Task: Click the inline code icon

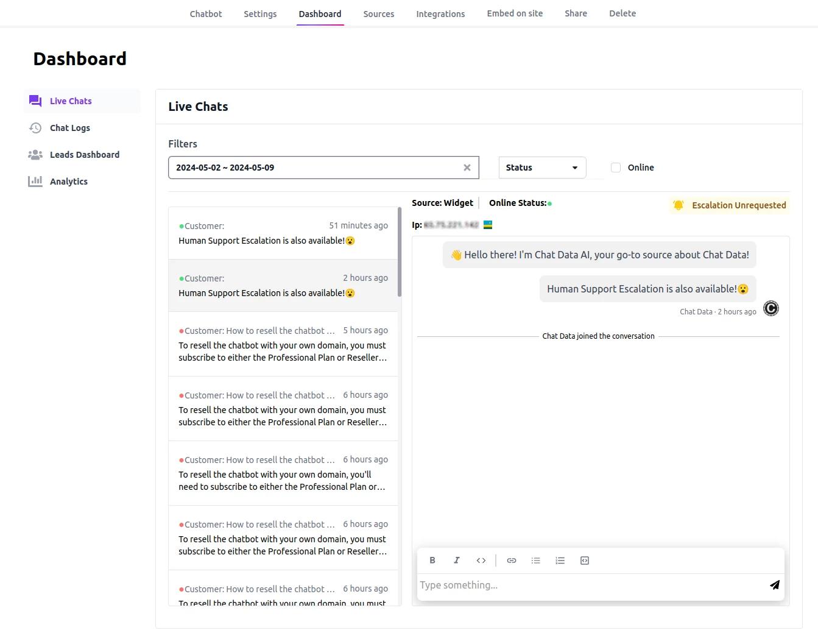Action: (x=481, y=561)
